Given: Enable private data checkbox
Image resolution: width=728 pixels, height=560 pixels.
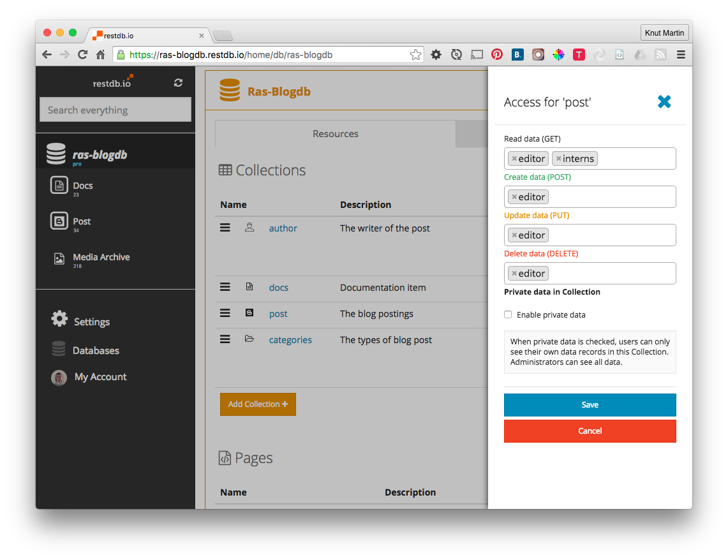Looking at the screenshot, I should (x=508, y=314).
